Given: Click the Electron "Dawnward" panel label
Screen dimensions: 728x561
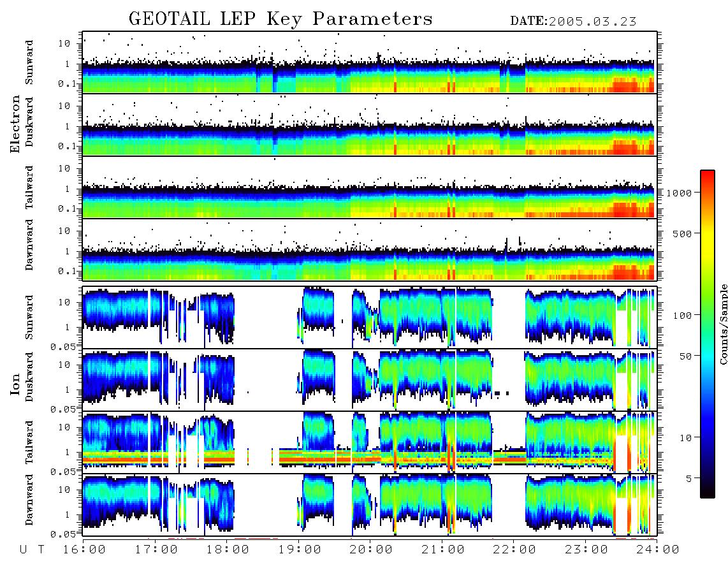Looking at the screenshot, I should click(30, 245).
